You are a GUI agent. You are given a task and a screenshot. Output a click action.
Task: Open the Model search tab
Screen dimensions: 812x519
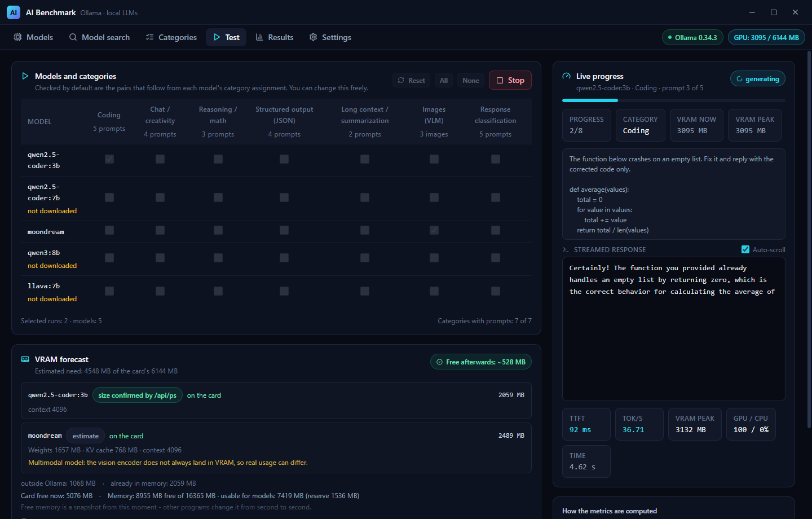tap(99, 37)
